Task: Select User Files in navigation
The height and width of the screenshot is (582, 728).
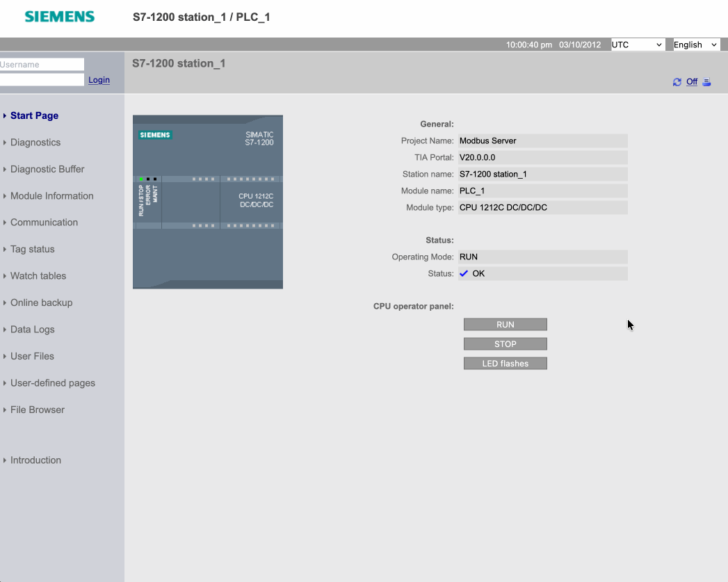Action: pyautogui.click(x=32, y=356)
